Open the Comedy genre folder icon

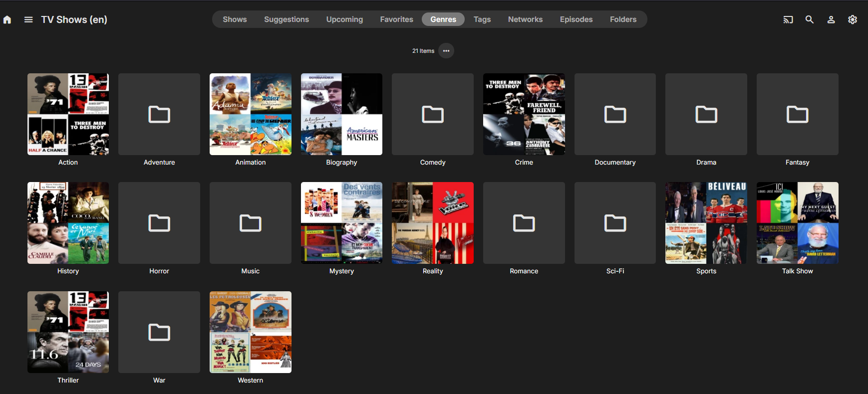point(433,114)
